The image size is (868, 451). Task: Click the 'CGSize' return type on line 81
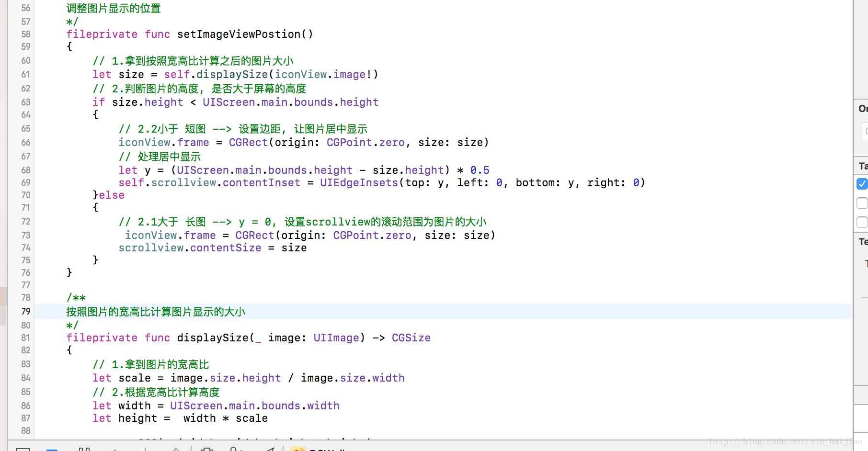point(411,338)
